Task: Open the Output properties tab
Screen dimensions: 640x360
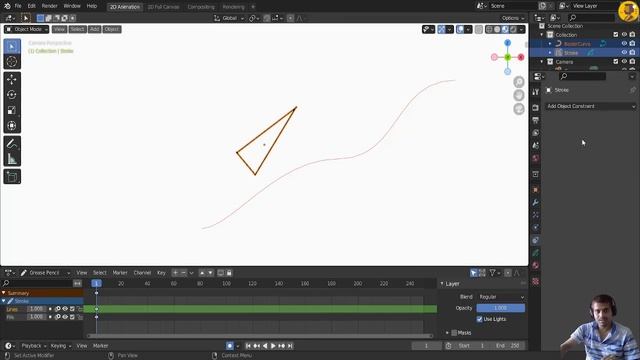Action: (536, 120)
